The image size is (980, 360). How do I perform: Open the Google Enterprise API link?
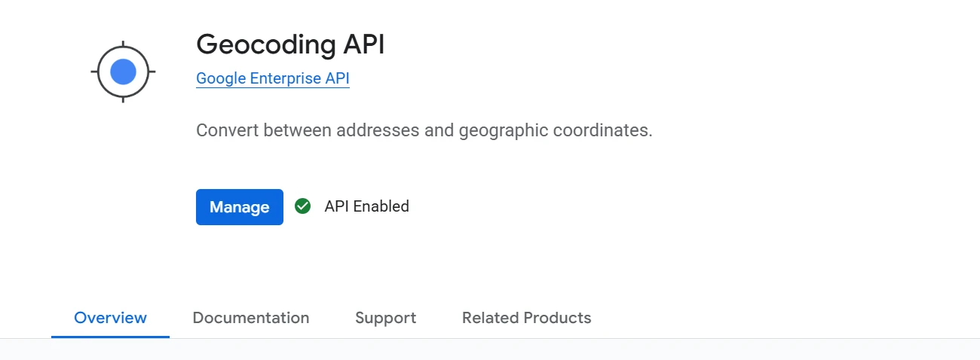(272, 78)
